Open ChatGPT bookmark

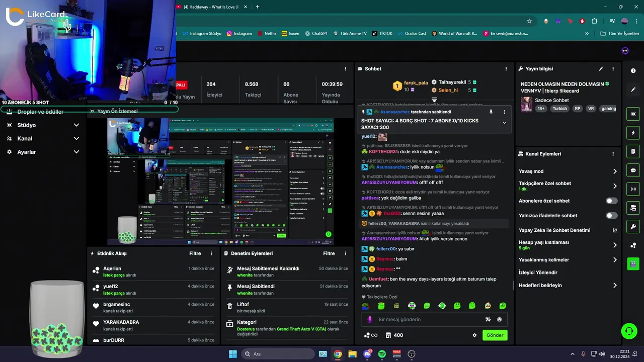tap(315, 33)
